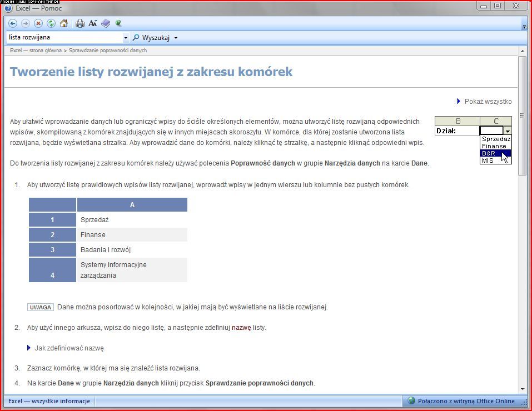Click the magnifier icon beside Wyszukaj

pyautogui.click(x=136, y=37)
